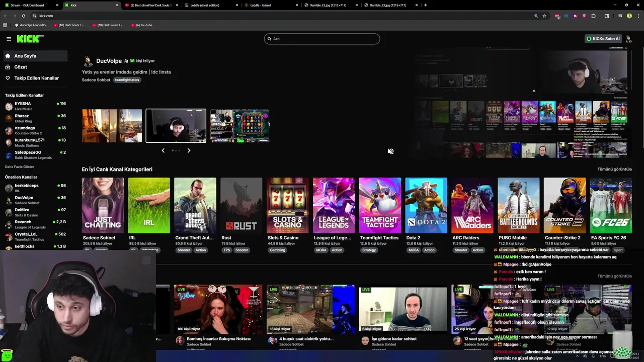Open the Counter-Strike 2 category cover
This screenshot has width=644, height=362.
pyautogui.click(x=565, y=205)
